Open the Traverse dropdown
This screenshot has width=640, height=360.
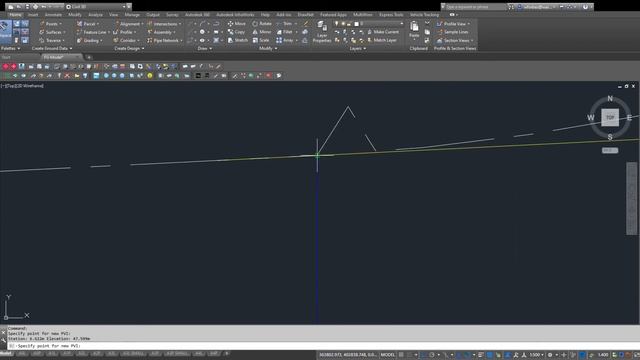tap(52, 40)
